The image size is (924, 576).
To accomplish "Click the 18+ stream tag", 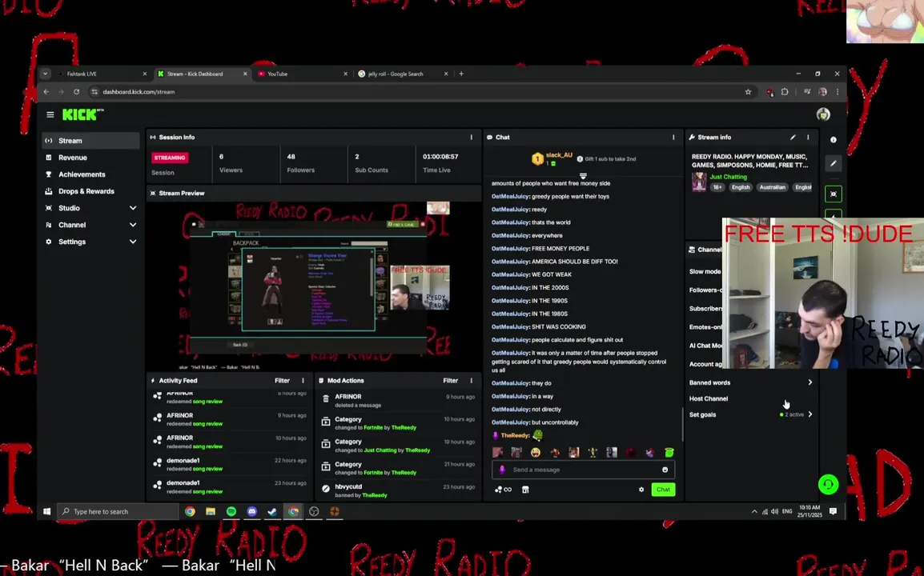I will click(x=717, y=187).
